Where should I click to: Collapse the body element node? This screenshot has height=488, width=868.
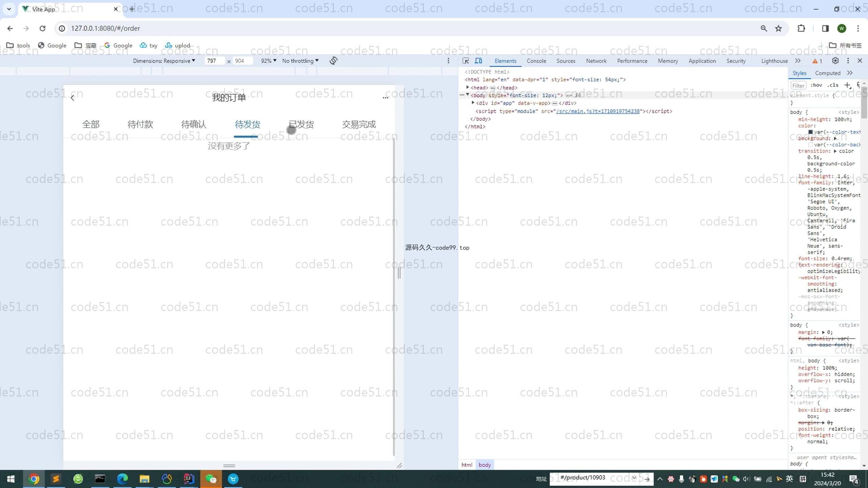[x=468, y=95]
